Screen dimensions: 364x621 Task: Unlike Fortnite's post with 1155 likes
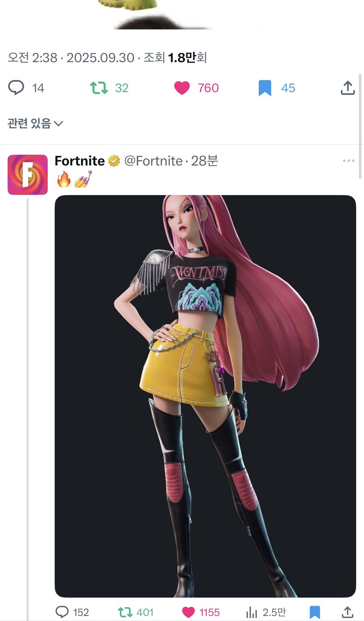coord(188,612)
